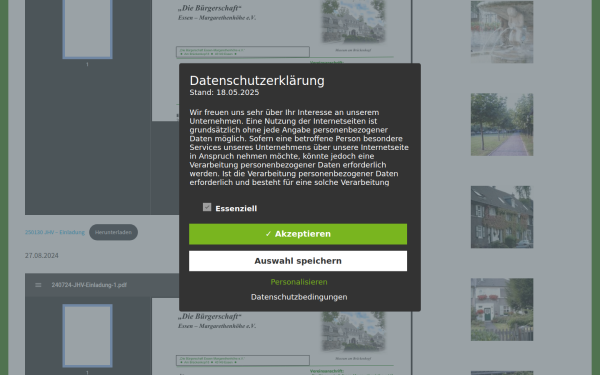Click the Stand: 18.05.2025 text
The height and width of the screenshot is (375, 600).
click(224, 92)
